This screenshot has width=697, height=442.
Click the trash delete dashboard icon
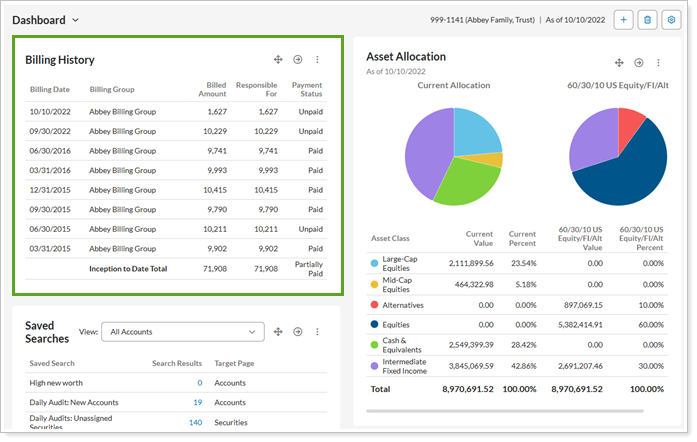647,19
